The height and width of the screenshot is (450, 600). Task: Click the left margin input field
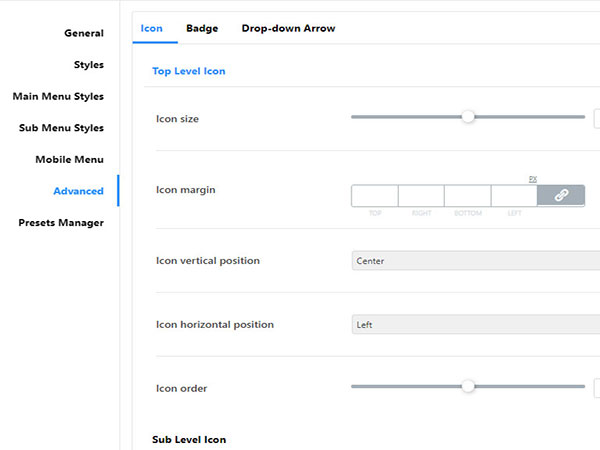tap(514, 196)
